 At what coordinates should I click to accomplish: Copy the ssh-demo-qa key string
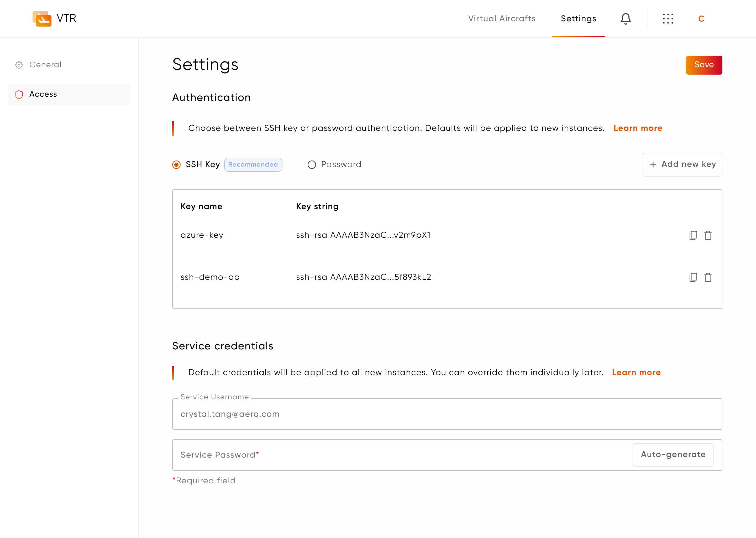pyautogui.click(x=693, y=277)
